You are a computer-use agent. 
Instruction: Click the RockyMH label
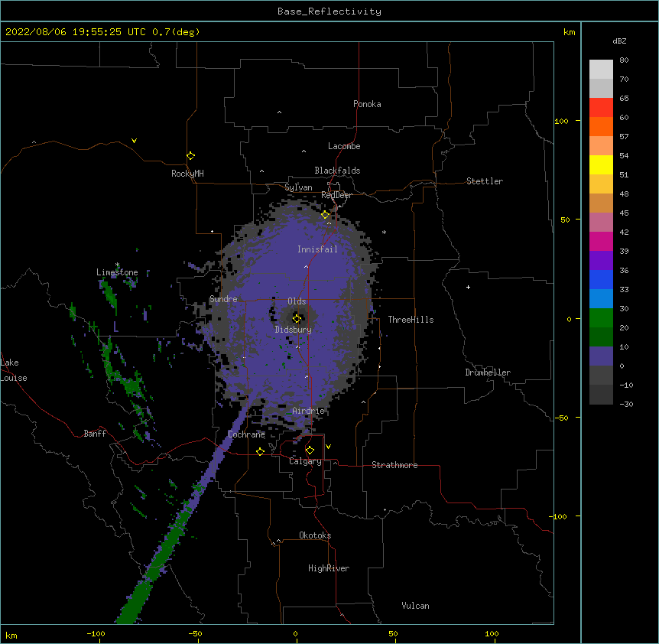[187, 173]
